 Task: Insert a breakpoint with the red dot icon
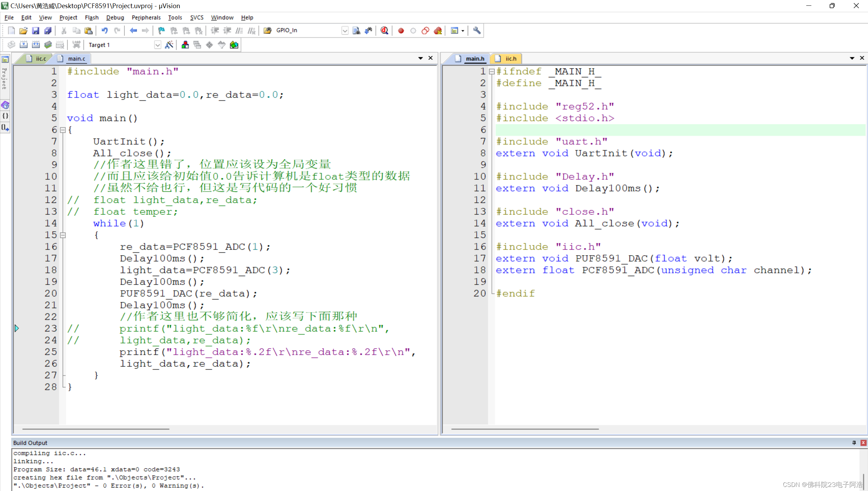point(401,30)
